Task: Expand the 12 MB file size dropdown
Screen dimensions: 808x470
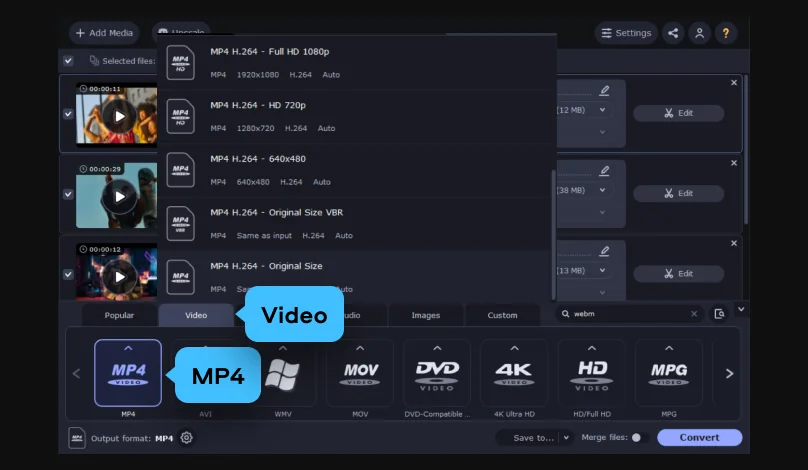Action: pos(602,110)
